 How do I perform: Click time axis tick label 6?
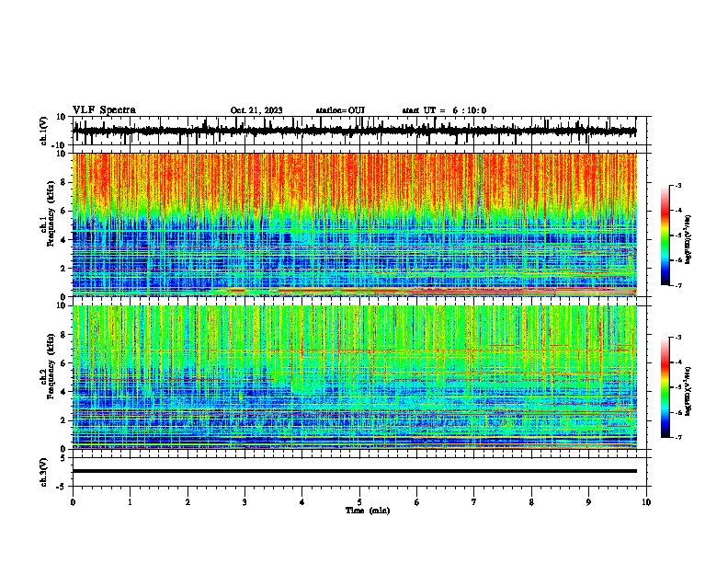coord(417,502)
